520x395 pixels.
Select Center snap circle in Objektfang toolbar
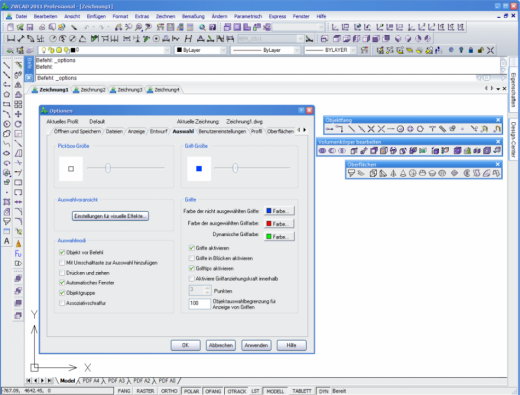point(401,129)
